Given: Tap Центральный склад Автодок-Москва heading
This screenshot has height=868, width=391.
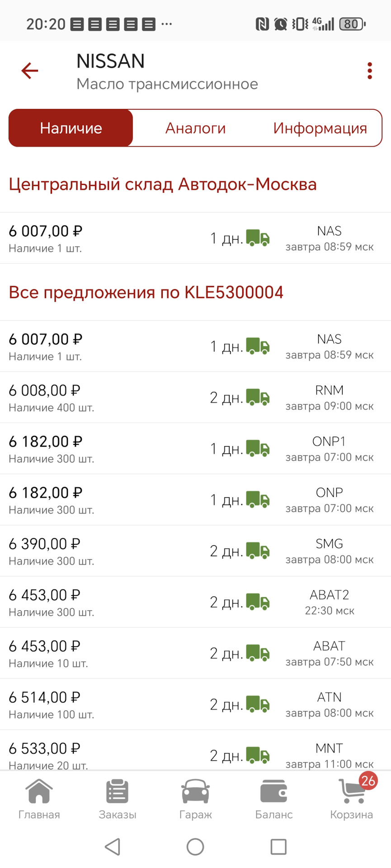Looking at the screenshot, I should coord(163,184).
